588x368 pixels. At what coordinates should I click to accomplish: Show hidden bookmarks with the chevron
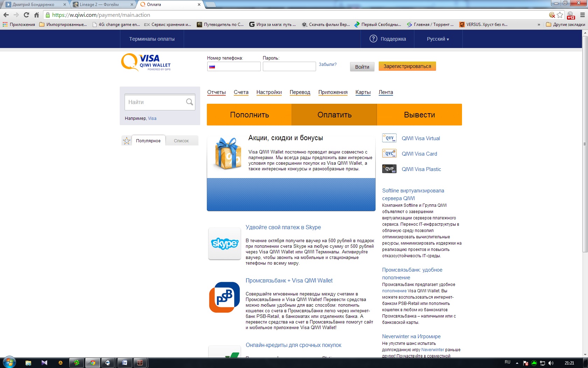tap(539, 25)
